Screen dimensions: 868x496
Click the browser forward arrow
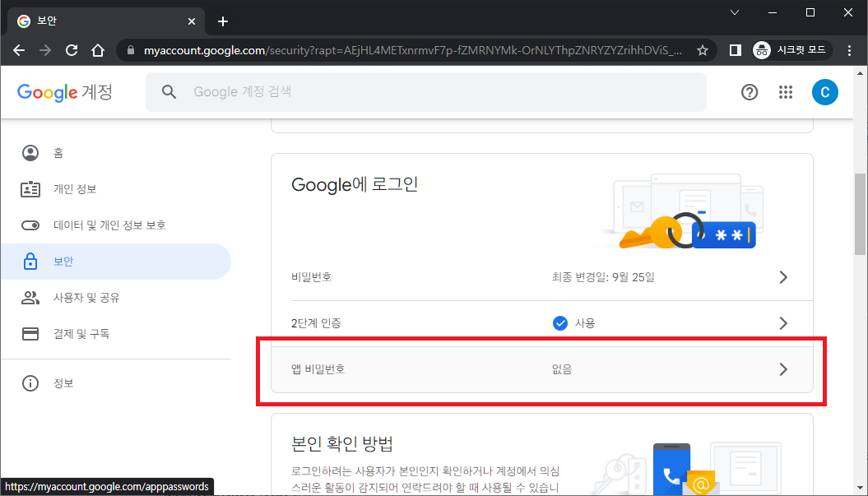point(45,50)
